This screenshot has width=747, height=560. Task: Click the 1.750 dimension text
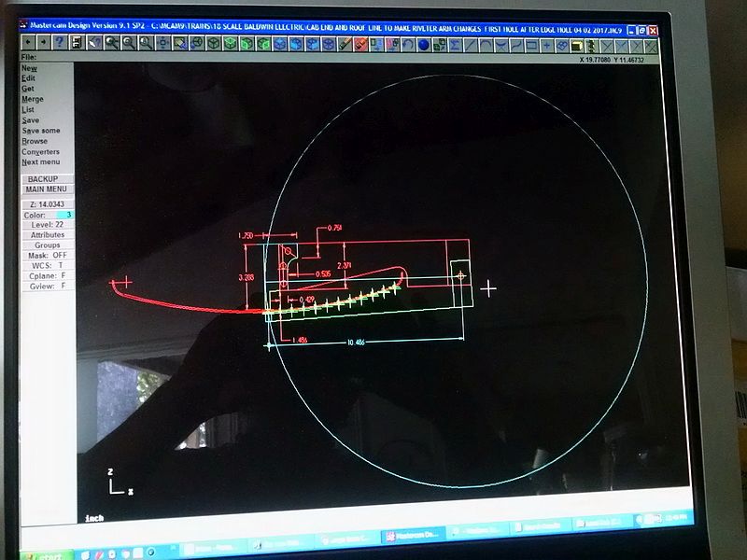pos(245,236)
